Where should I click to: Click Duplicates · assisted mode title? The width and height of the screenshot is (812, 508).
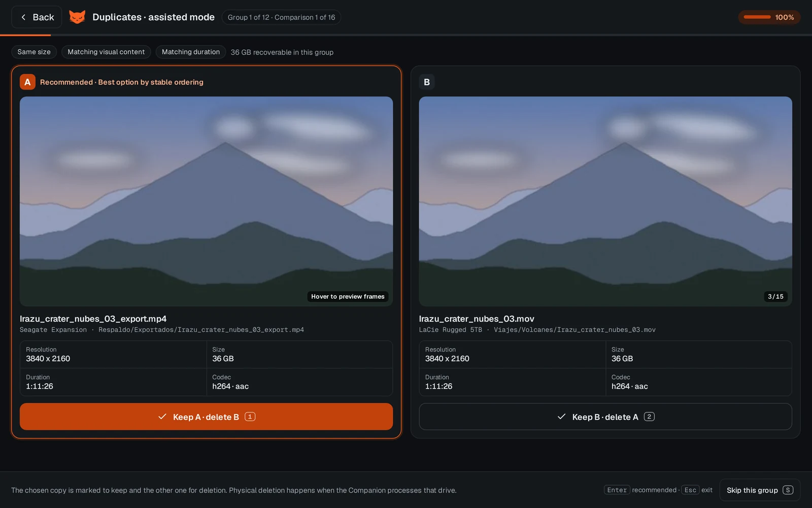point(153,17)
